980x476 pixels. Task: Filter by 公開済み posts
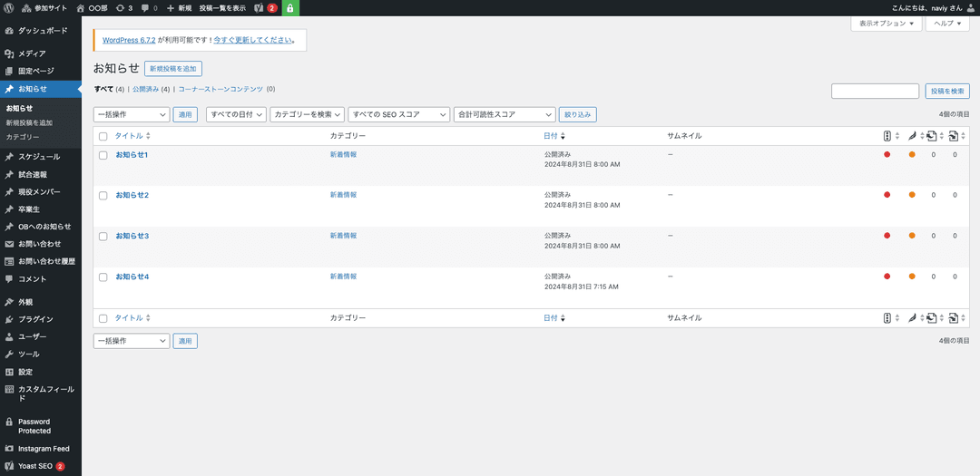[x=147, y=90]
